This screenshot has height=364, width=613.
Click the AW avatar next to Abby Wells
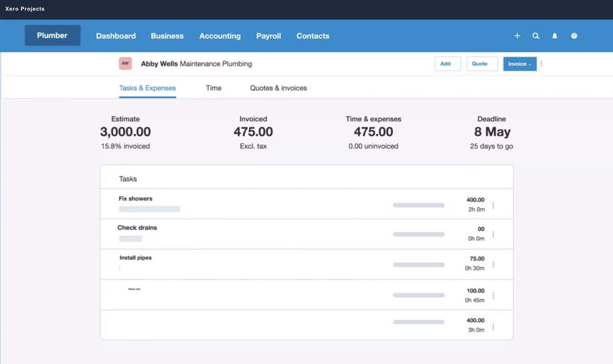click(125, 63)
